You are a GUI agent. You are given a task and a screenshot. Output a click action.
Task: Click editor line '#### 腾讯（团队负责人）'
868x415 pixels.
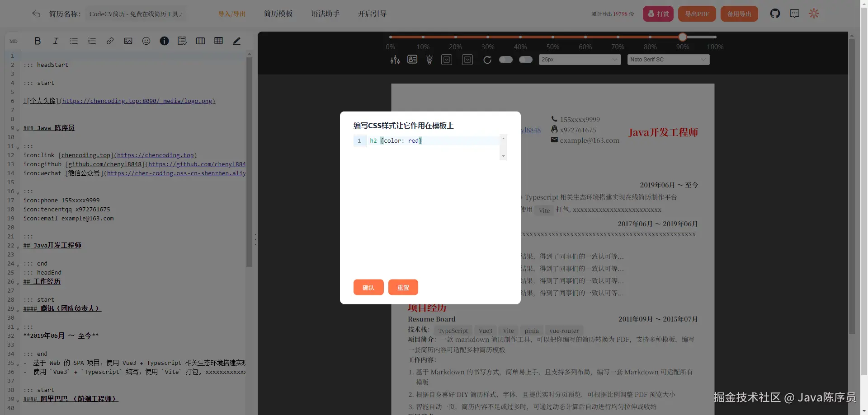[x=62, y=309]
